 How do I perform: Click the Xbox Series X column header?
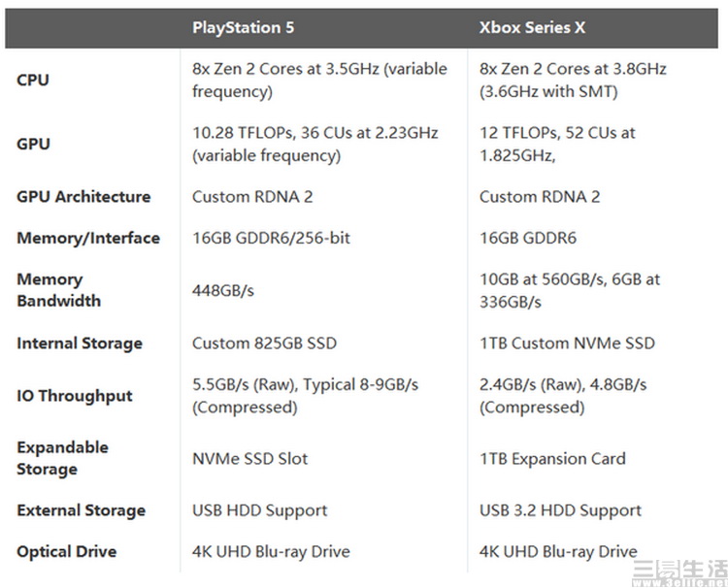[x=532, y=27]
